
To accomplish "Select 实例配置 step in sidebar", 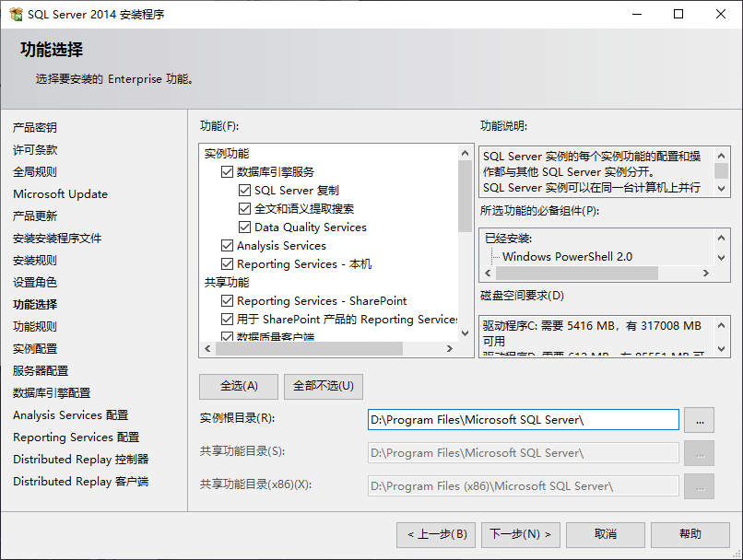I will pos(35,349).
